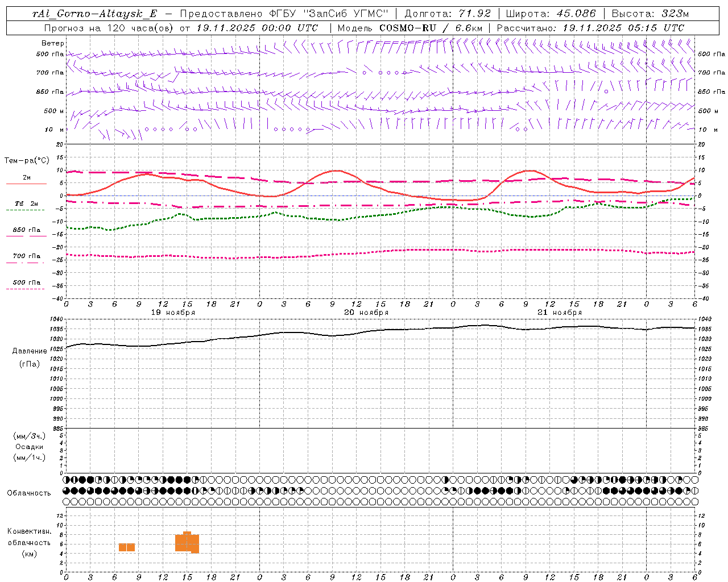
Task: Click the Ветер wind panel label
Action: 53,43
